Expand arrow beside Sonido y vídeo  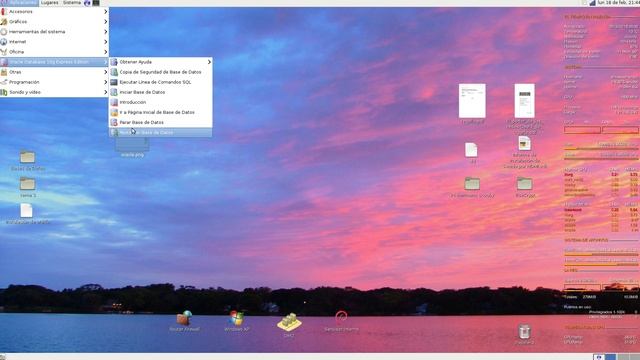point(105,92)
